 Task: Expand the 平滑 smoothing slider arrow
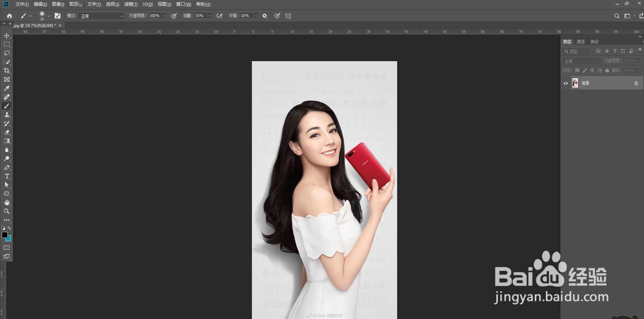[256, 16]
